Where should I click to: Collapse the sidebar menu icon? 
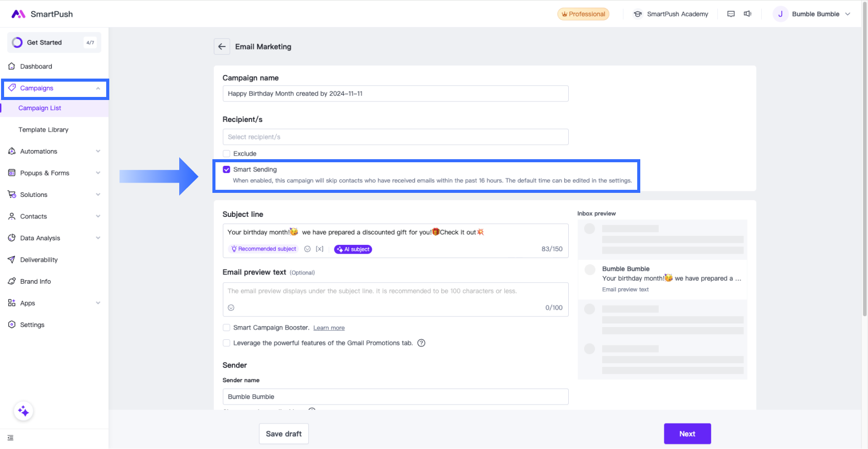pos(11,438)
